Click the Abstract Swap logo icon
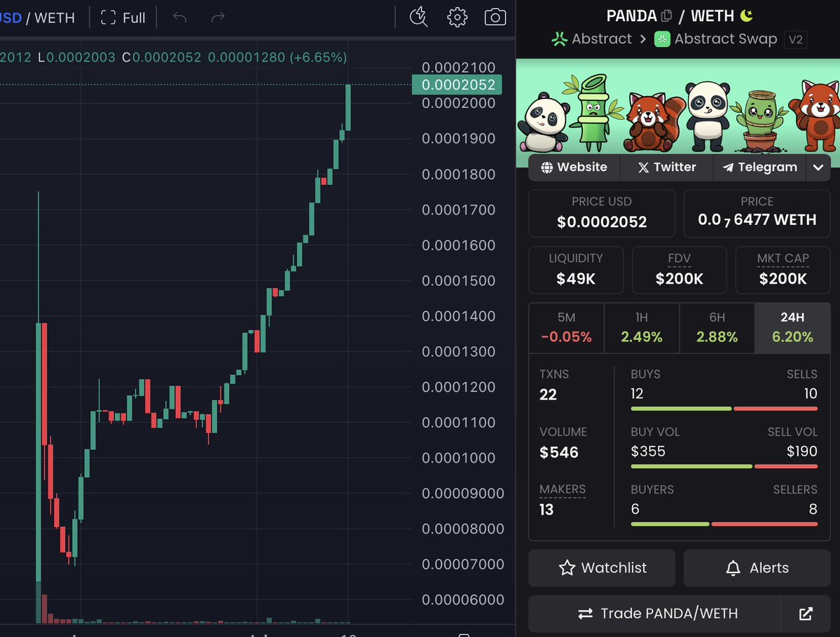 662,39
